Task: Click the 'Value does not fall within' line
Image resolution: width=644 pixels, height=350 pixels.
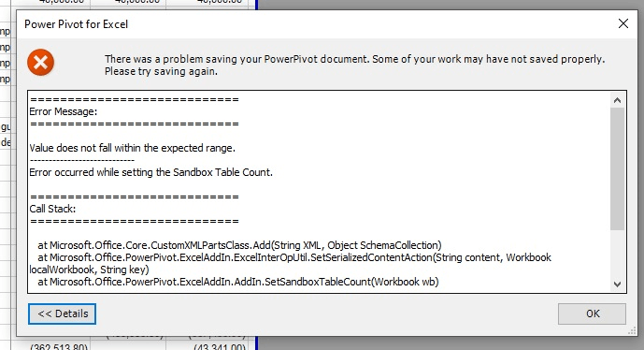Action: tap(132, 148)
